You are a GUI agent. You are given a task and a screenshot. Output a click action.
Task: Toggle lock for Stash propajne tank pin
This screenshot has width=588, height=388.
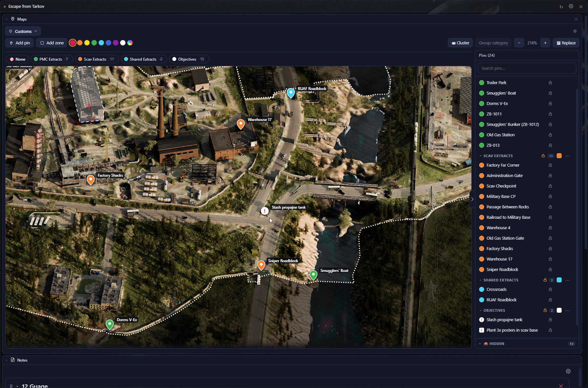(x=550, y=320)
